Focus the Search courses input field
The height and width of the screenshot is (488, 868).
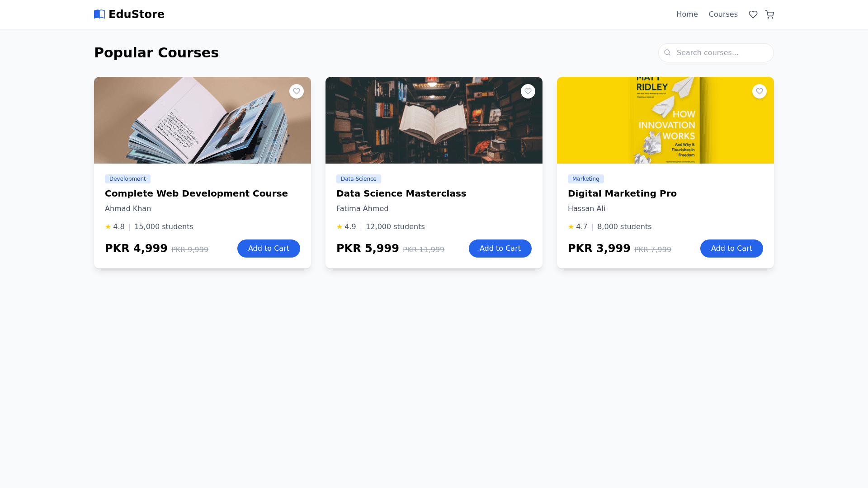(x=716, y=53)
